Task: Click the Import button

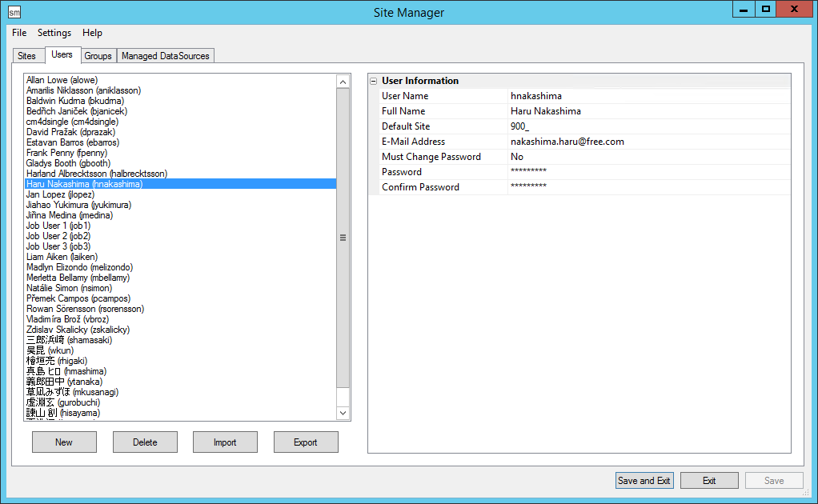Action: 225,442
